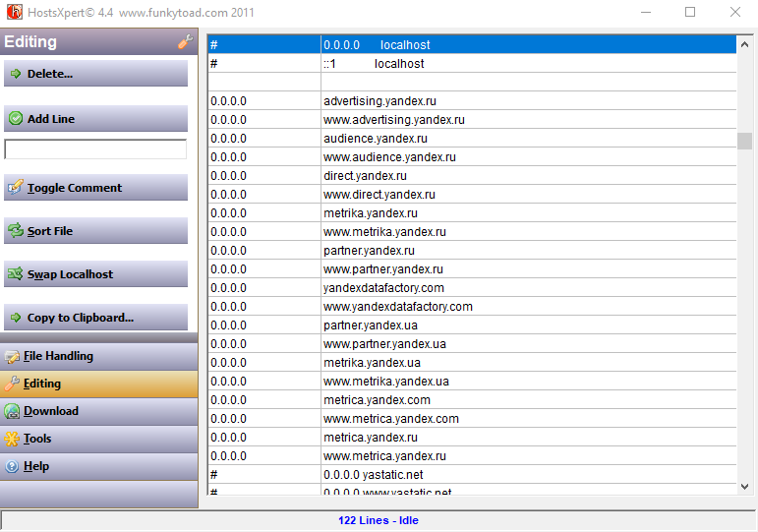Select the partner.yandex.ru entry
The height and width of the screenshot is (532, 758).
(472, 251)
